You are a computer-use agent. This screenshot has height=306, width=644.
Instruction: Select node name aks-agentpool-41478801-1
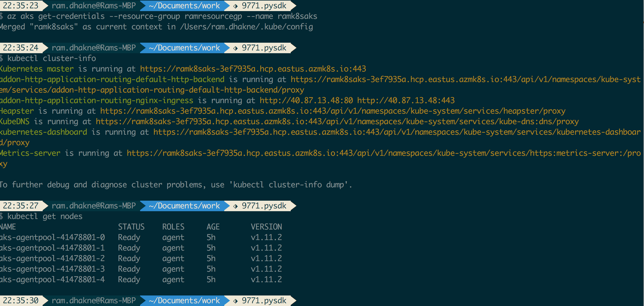click(x=52, y=248)
